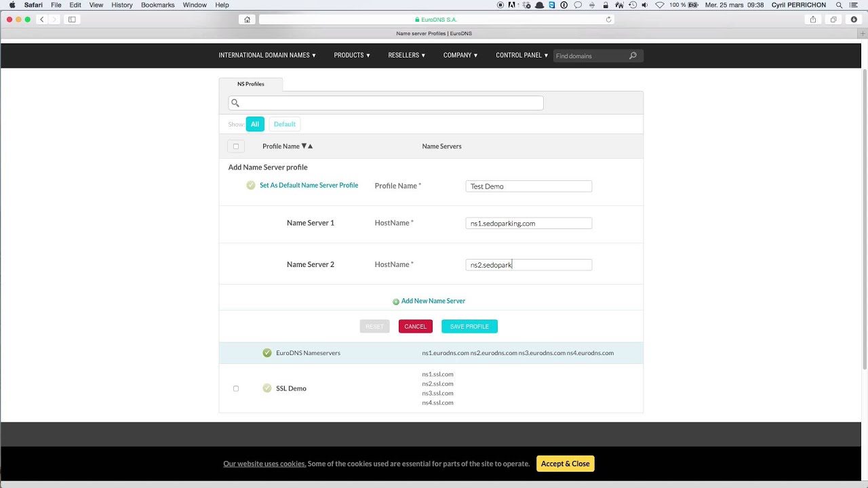Viewport: 868px width, 488px height.
Task: Open the Safari home page icon
Action: tap(247, 20)
